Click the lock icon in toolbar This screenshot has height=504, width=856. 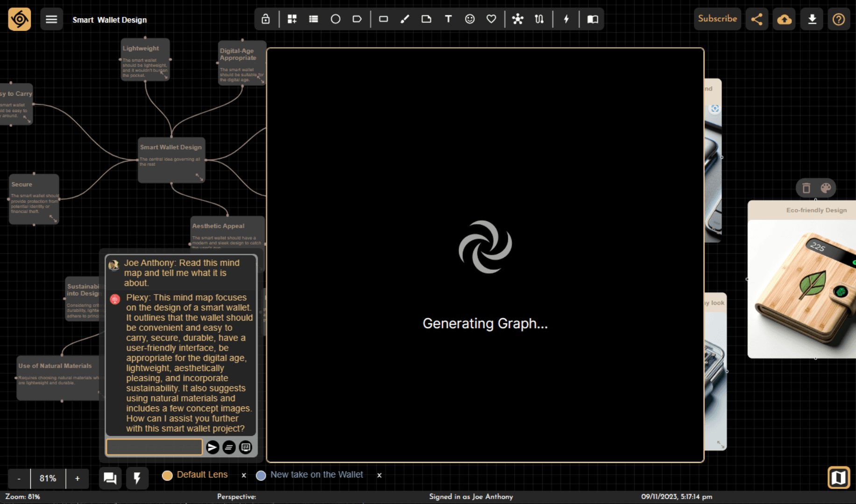[x=265, y=19]
